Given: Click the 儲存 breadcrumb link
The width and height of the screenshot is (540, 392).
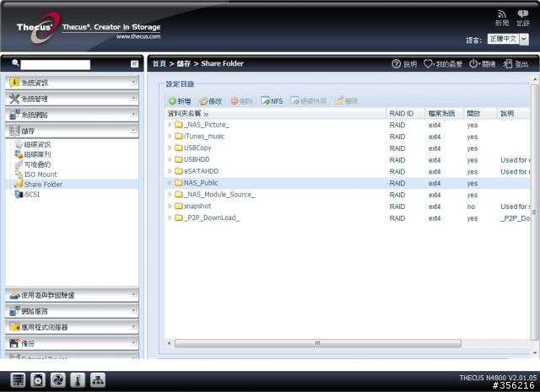Looking at the screenshot, I should point(184,64).
